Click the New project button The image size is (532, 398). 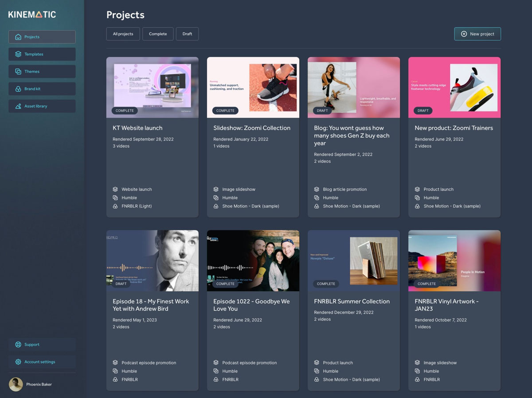pyautogui.click(x=477, y=34)
